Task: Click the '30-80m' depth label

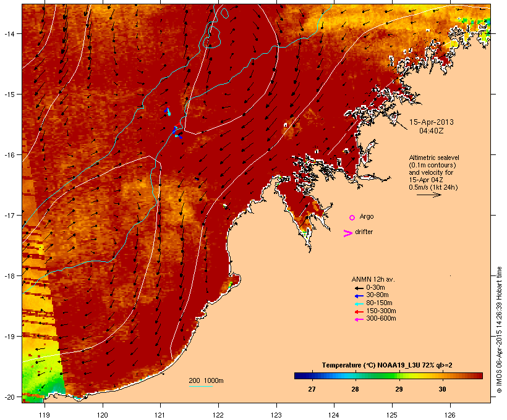Action: tap(377, 295)
